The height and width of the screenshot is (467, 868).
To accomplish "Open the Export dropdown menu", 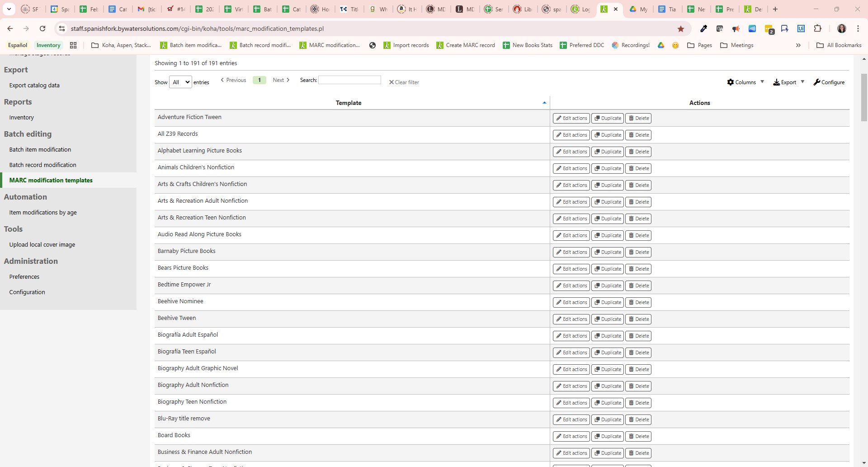I will click(788, 82).
